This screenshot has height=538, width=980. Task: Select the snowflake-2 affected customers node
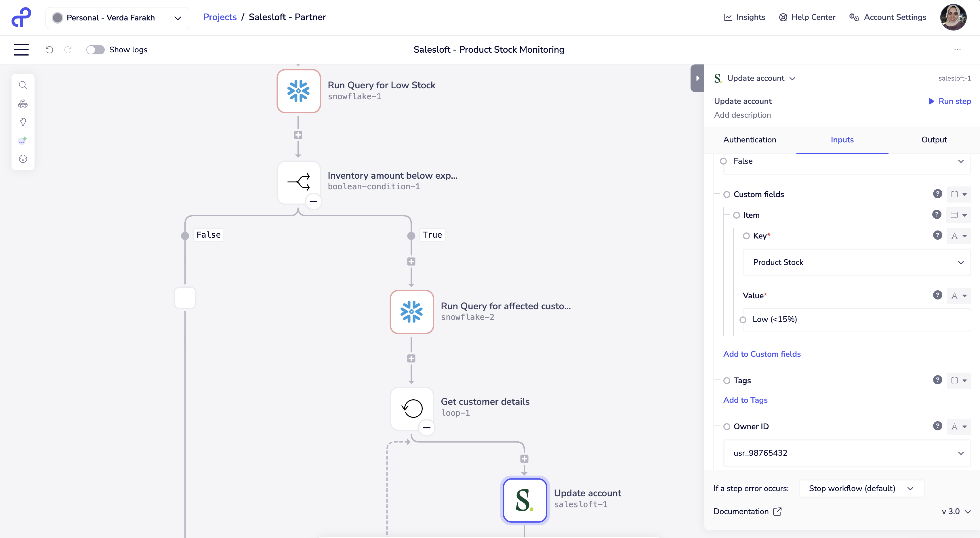(x=412, y=312)
